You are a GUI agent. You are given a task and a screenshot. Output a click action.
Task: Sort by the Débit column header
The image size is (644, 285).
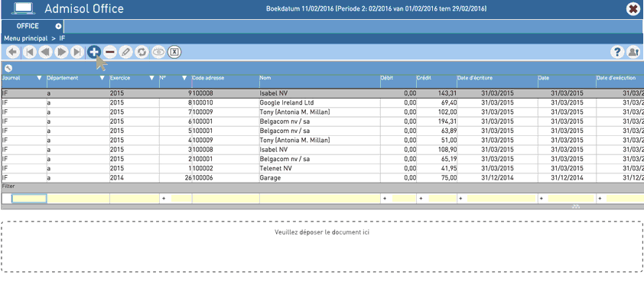[398, 81]
